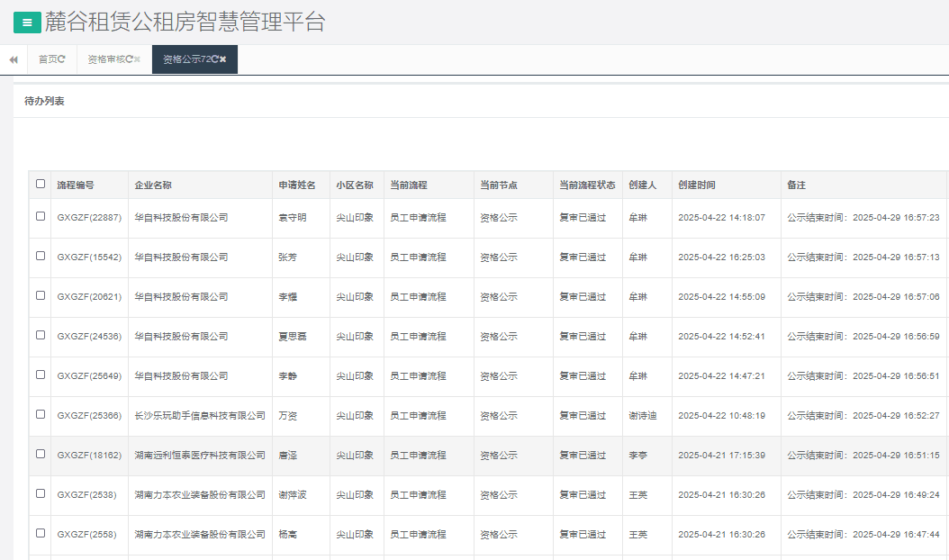The image size is (949, 560).
Task: Close the 资格公示72 tab
Action: (223, 59)
